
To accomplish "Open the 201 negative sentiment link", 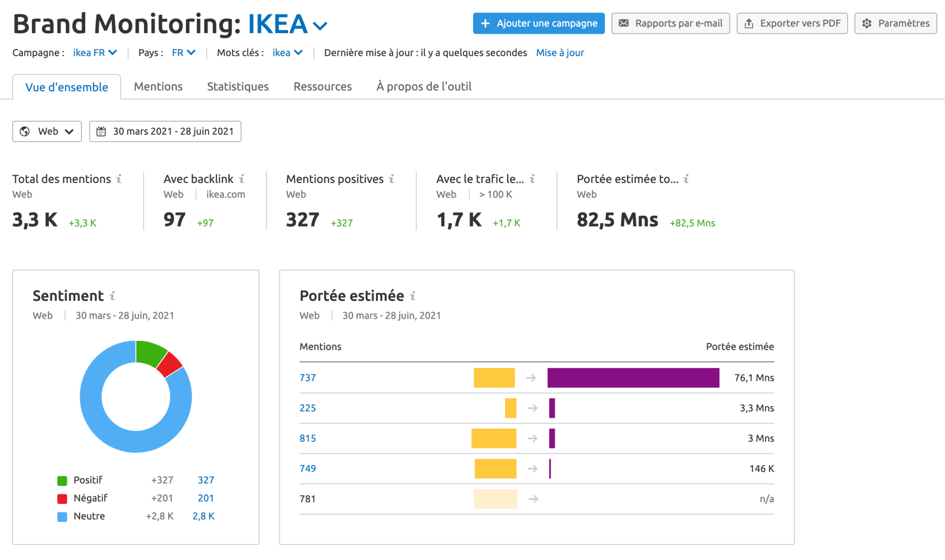I will tap(206, 498).
